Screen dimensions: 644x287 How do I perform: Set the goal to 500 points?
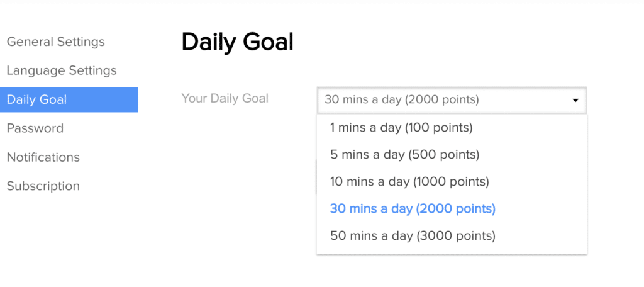point(445,155)
